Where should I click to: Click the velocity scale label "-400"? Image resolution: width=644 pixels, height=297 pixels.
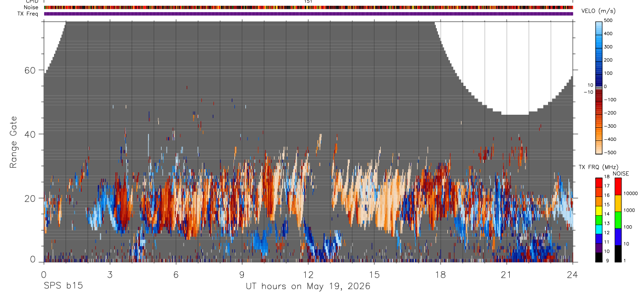click(609, 139)
